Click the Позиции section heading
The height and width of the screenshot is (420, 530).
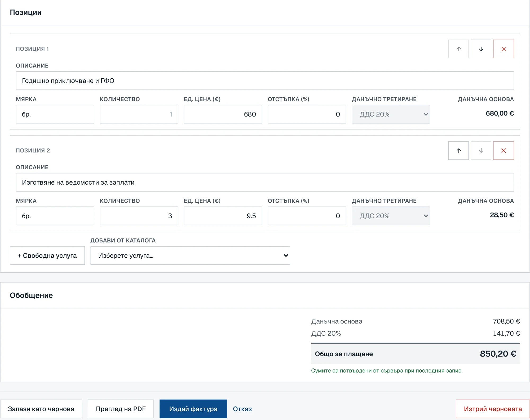26,12
